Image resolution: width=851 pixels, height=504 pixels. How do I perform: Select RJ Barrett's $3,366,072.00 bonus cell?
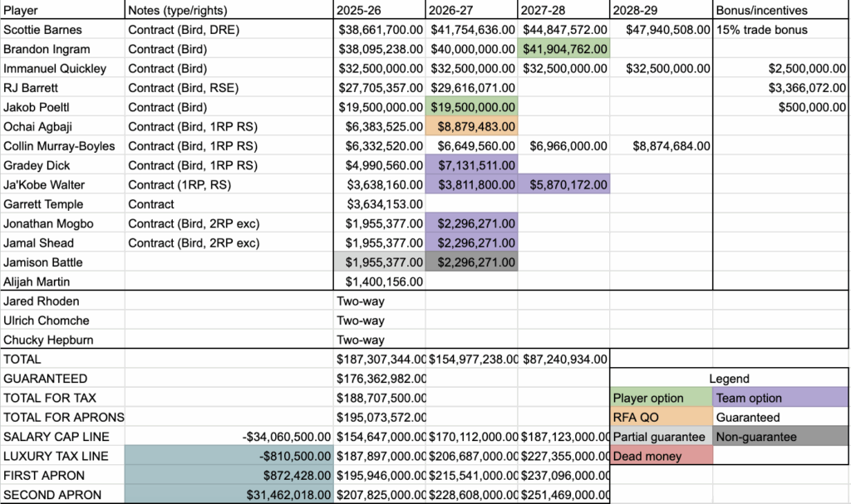(780, 88)
